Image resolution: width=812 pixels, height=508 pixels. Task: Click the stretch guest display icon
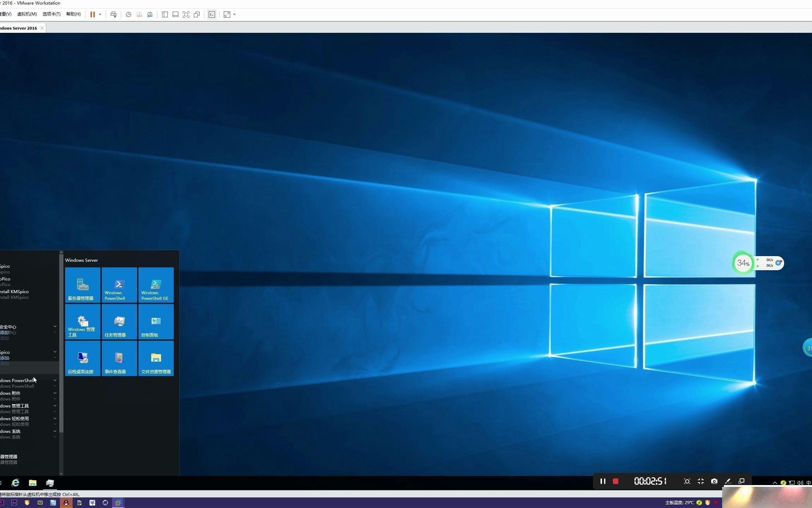coord(227,14)
